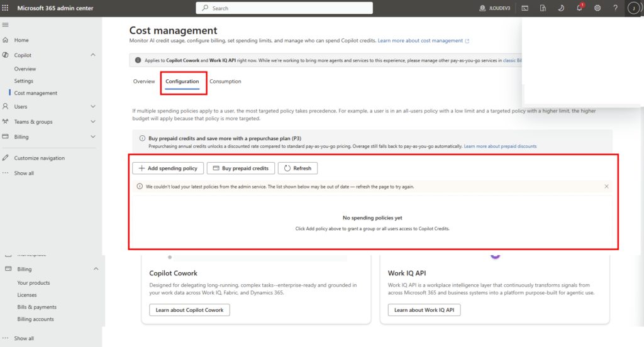This screenshot has width=644, height=347.
Task: Click the upper Show all item
Action: [24, 173]
